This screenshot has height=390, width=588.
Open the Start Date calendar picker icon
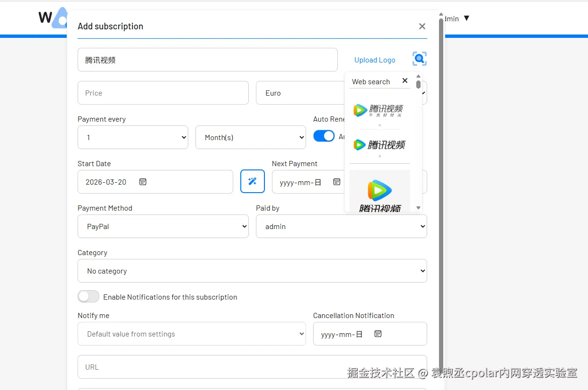(x=143, y=182)
